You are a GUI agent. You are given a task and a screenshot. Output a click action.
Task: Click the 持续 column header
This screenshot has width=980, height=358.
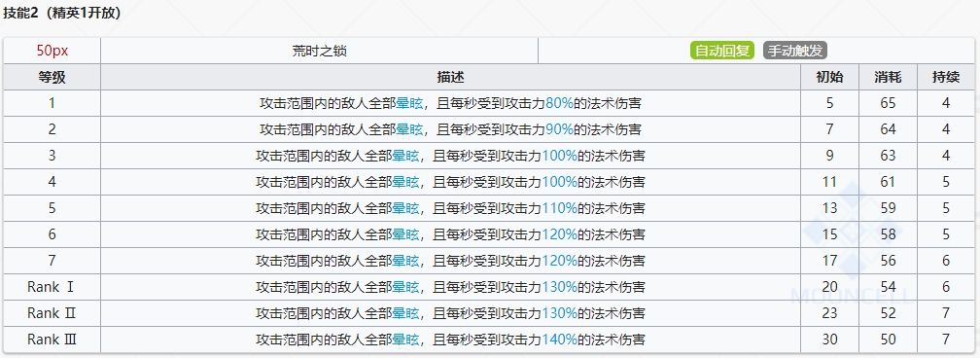point(946,77)
